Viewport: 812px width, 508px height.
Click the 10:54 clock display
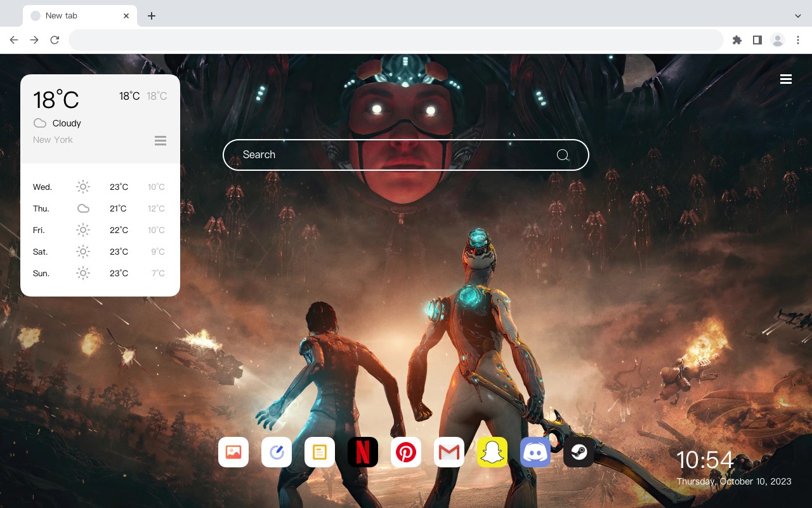tap(705, 460)
